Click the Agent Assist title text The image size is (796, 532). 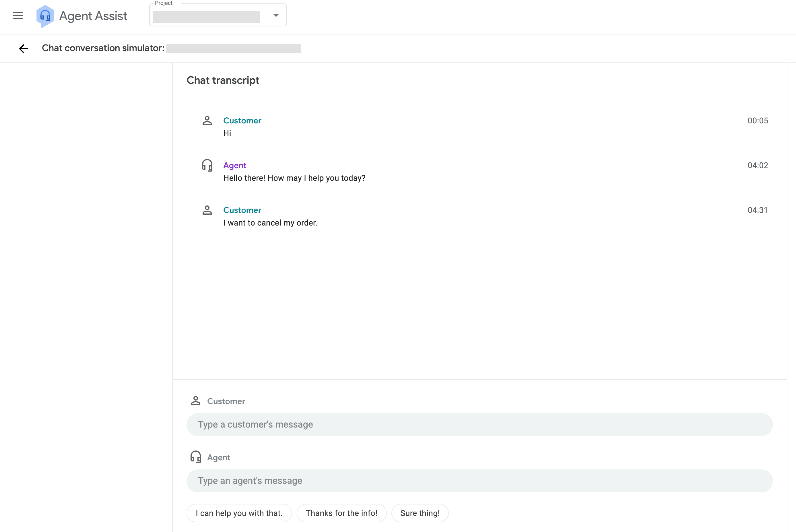pyautogui.click(x=93, y=16)
